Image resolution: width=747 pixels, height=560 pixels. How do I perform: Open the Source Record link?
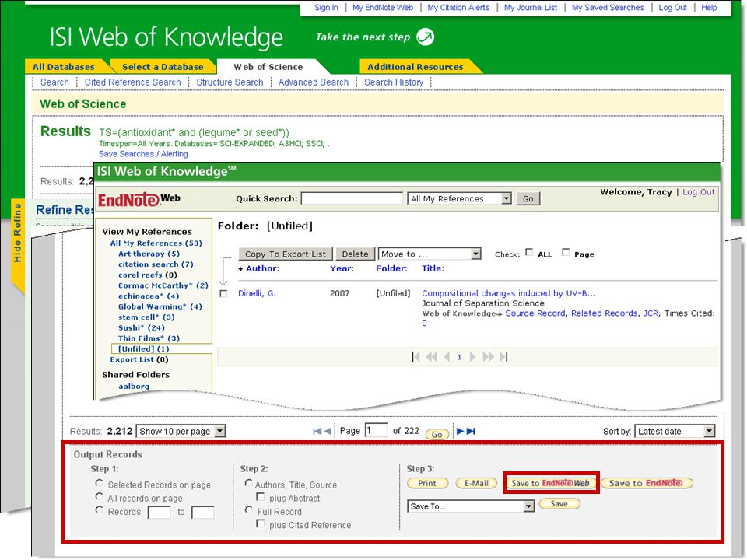point(535,313)
